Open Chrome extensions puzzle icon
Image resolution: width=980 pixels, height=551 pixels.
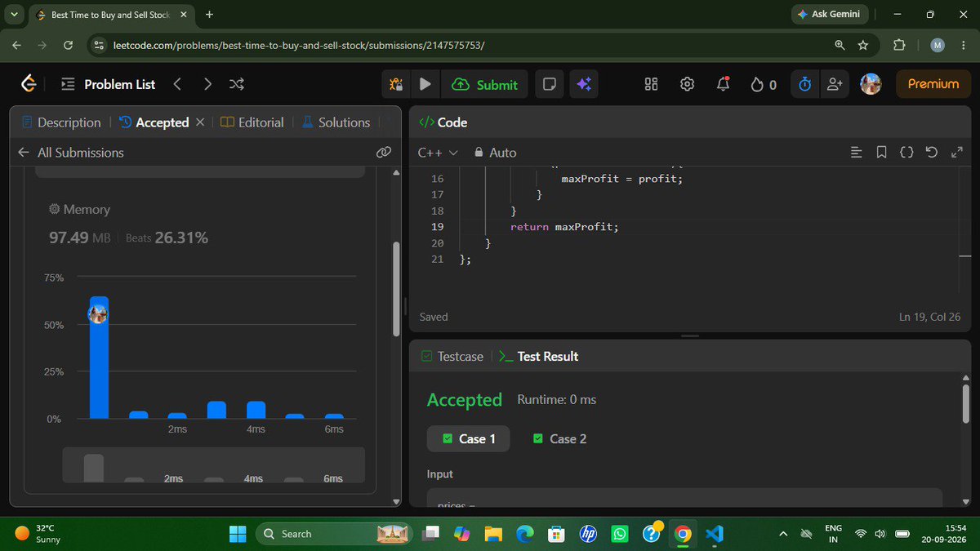click(x=899, y=45)
